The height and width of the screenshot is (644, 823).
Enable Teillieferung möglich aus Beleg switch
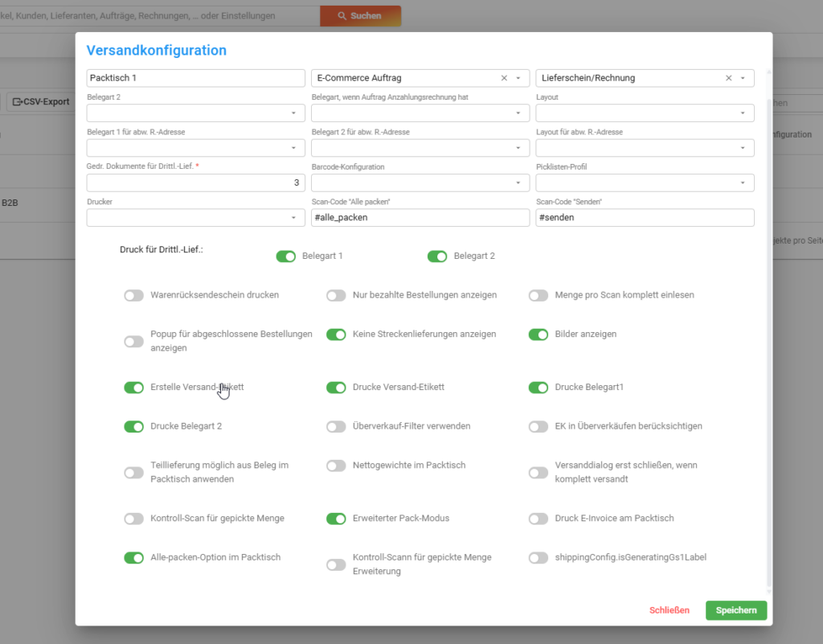134,473
